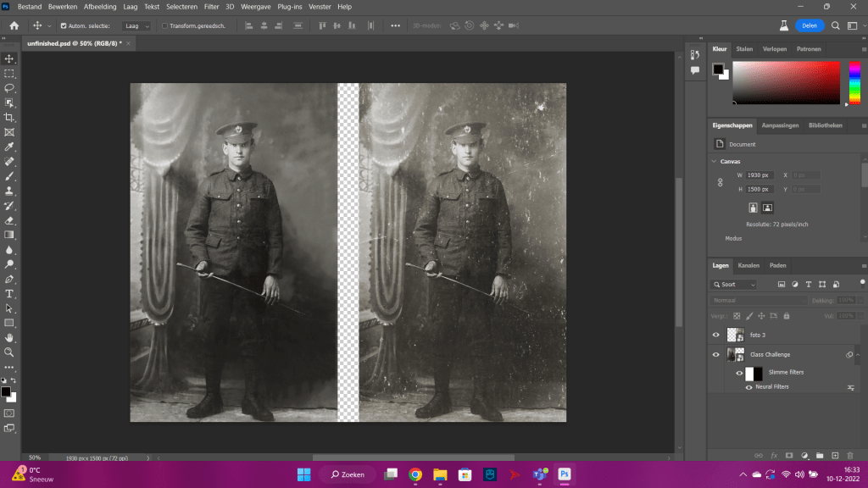Select the Crop tool
This screenshot has height=488, width=868.
(x=9, y=117)
